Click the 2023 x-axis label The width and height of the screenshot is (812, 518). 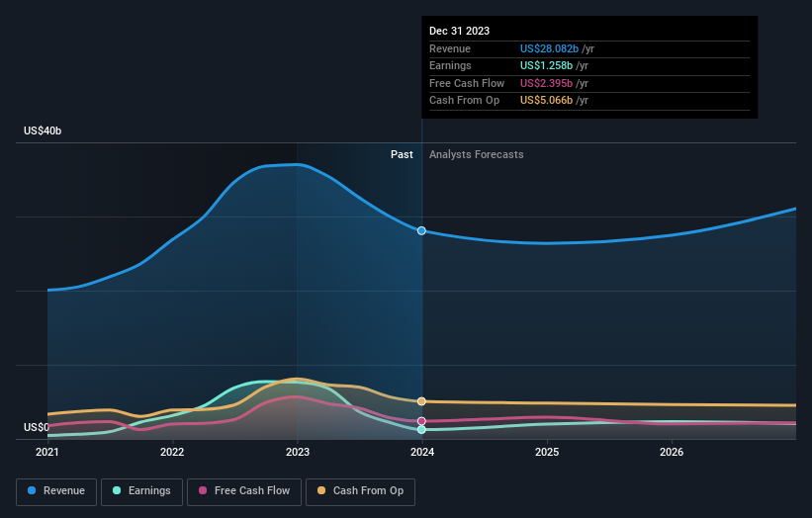pos(298,452)
